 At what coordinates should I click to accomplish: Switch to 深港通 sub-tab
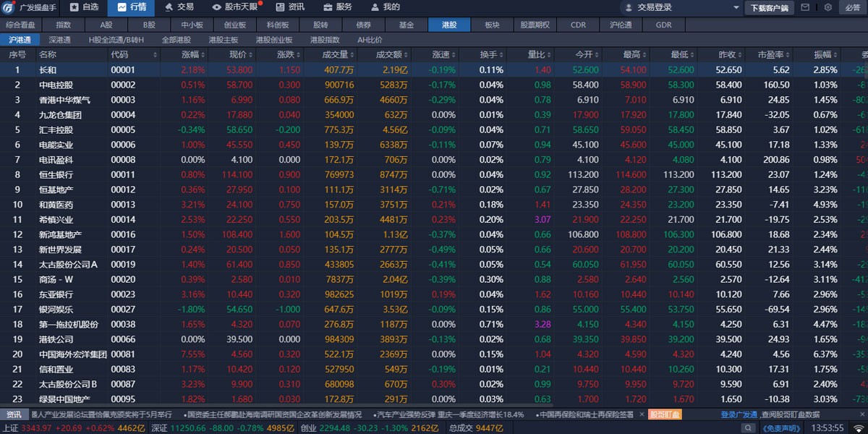pos(59,40)
